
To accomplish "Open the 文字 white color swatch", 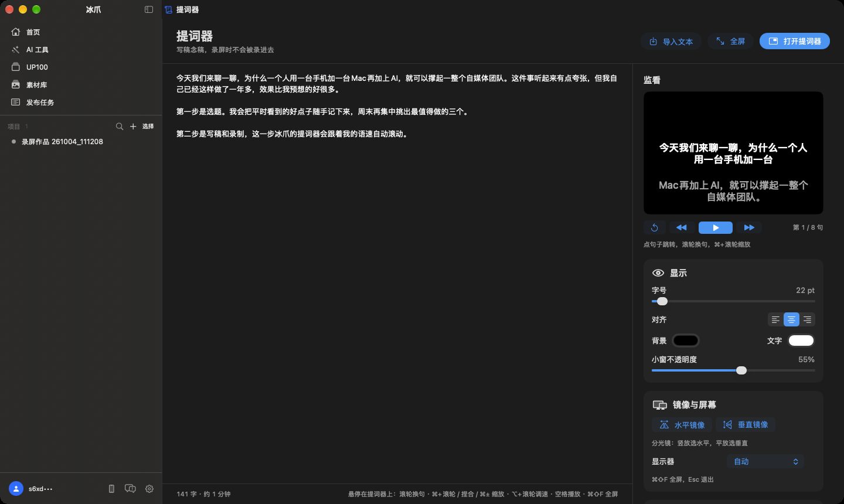I will (x=801, y=340).
